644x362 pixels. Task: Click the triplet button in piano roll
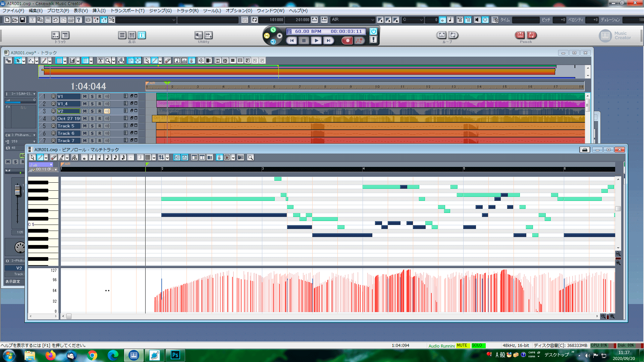(x=140, y=158)
